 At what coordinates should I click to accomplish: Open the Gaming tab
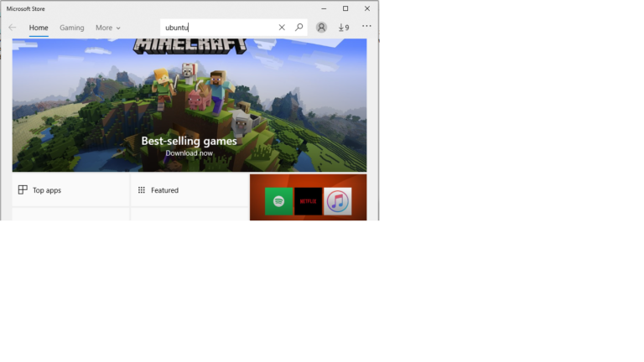pos(71,28)
